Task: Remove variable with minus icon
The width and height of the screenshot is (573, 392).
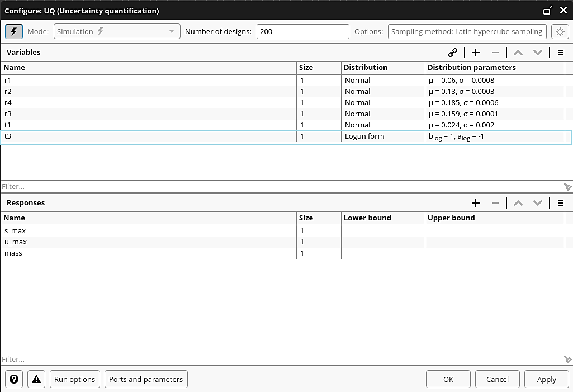Action: [495, 53]
